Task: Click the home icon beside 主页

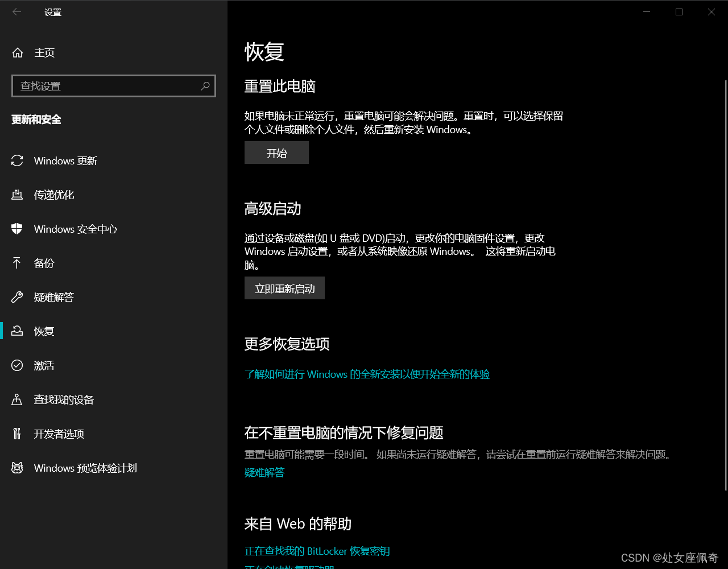Action: pos(18,53)
